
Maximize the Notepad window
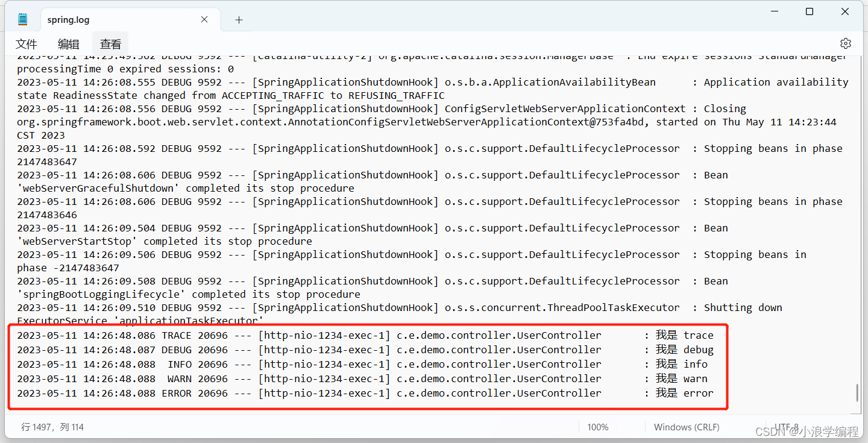(x=810, y=11)
